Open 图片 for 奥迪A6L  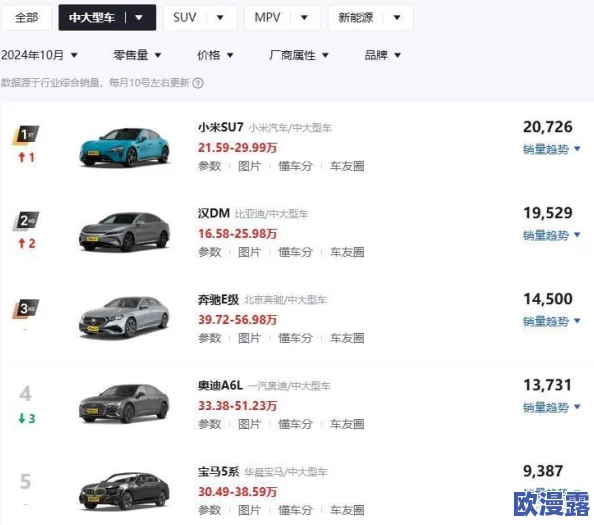(x=249, y=424)
